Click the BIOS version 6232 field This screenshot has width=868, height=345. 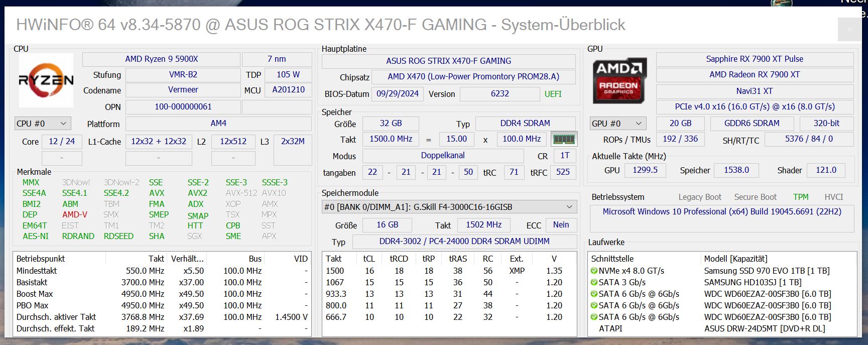500,94
